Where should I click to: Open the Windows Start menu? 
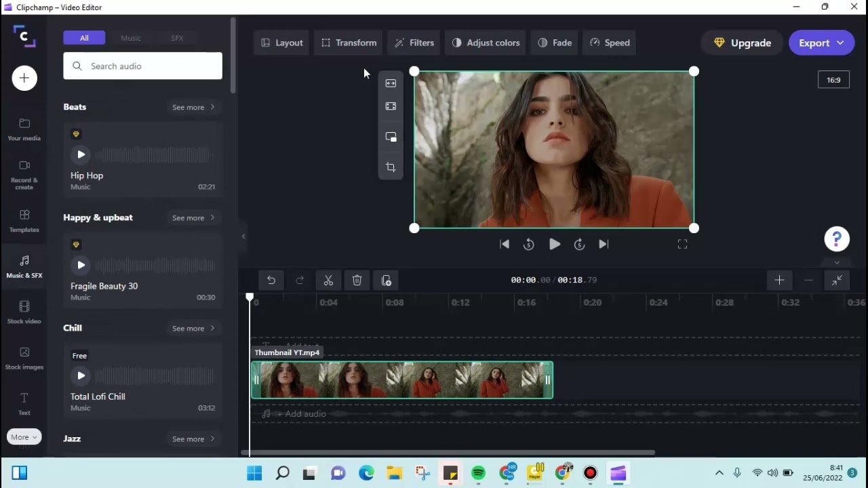pyautogui.click(x=254, y=473)
